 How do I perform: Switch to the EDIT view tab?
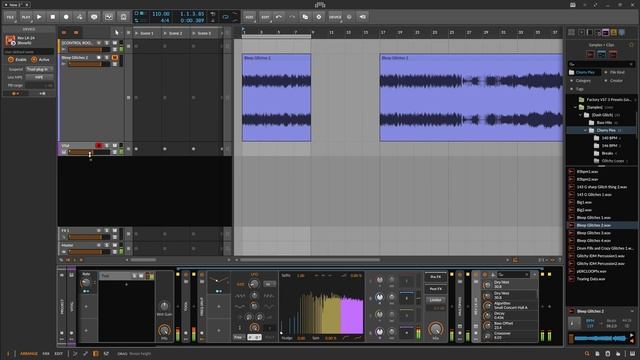[59, 353]
